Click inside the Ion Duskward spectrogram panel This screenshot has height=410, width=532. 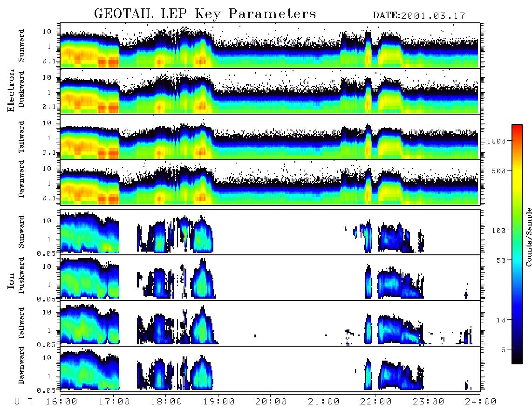270,277
